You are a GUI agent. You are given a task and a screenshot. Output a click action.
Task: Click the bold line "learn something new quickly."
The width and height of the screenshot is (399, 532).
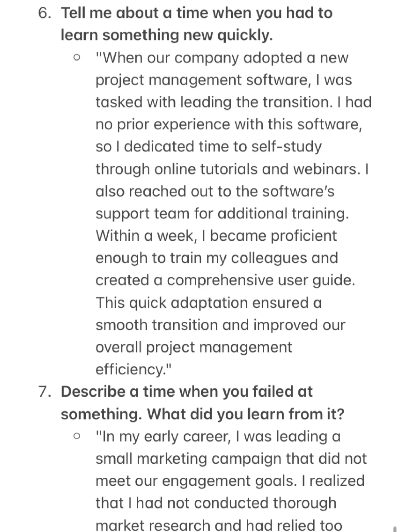[167, 35]
